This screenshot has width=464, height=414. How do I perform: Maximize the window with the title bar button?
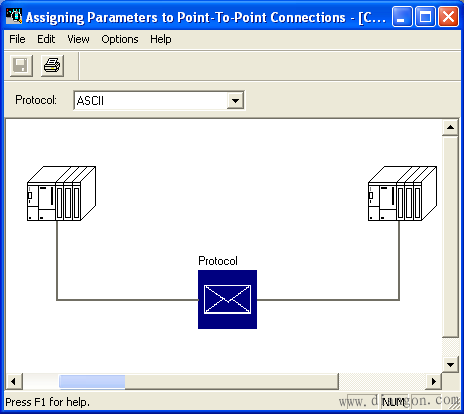pyautogui.click(x=425, y=17)
